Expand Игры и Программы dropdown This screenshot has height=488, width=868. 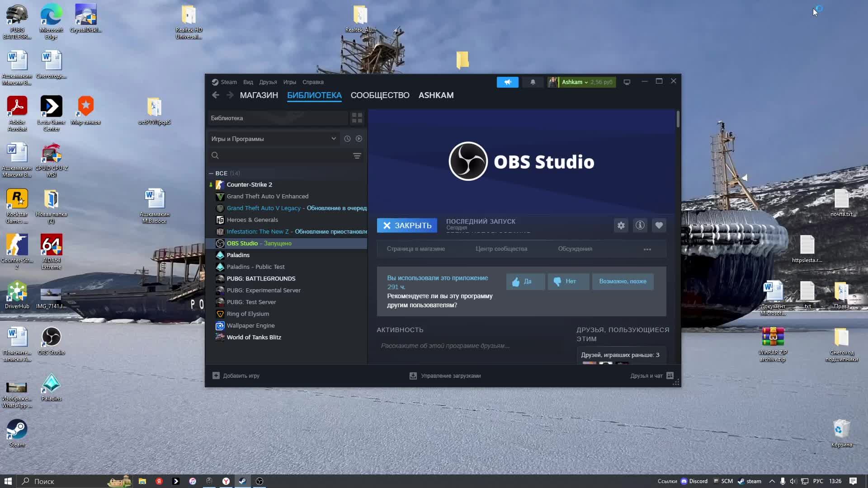pyautogui.click(x=333, y=139)
